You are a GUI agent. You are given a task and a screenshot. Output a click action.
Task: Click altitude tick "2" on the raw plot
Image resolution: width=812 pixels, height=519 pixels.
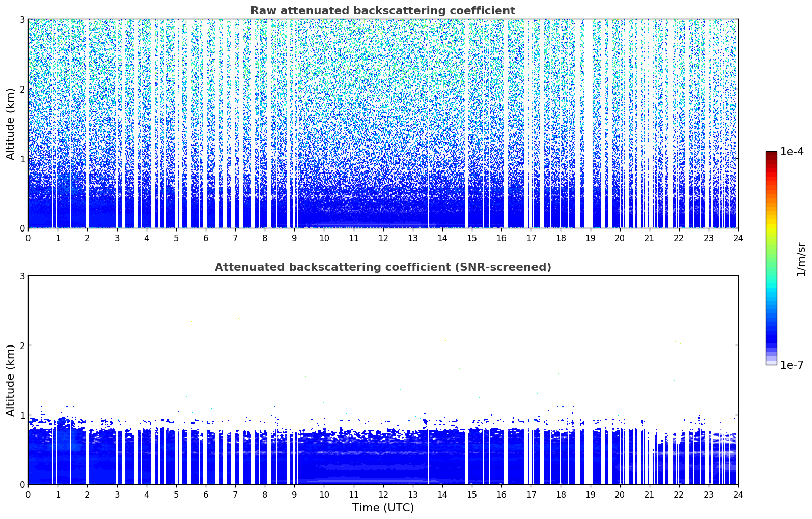coord(22,89)
